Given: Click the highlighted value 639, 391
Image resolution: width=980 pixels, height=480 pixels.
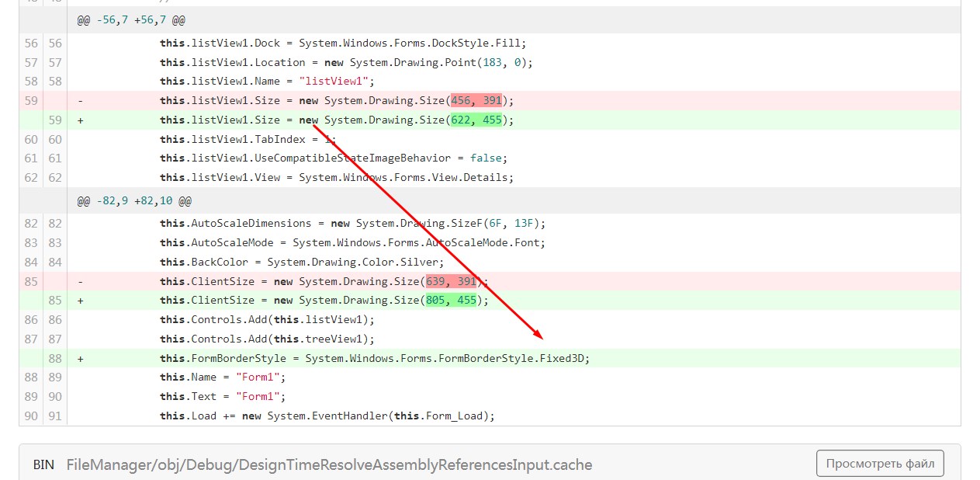Looking at the screenshot, I should pyautogui.click(x=450, y=281).
